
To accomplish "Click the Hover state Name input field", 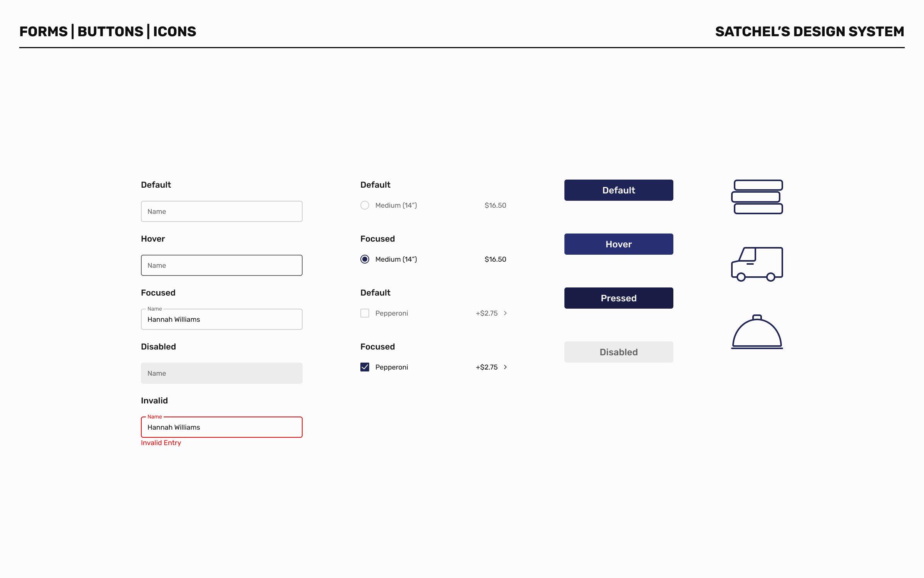I will [221, 265].
